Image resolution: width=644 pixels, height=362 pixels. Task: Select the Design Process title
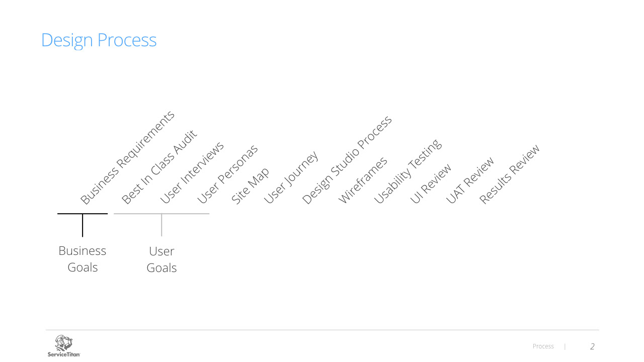pos(99,40)
